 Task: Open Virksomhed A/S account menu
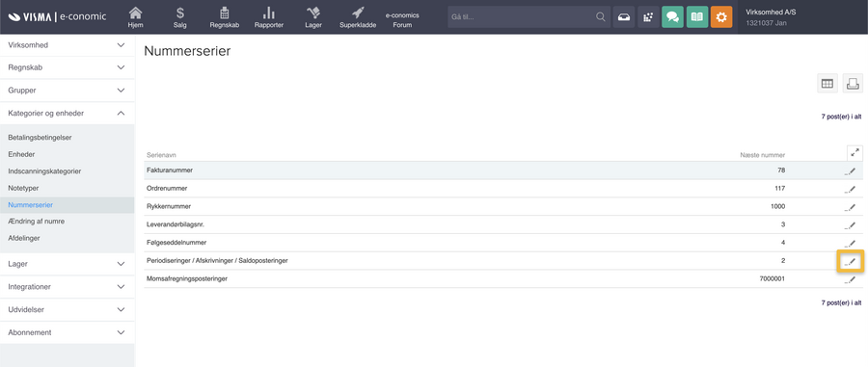pyautogui.click(x=772, y=17)
